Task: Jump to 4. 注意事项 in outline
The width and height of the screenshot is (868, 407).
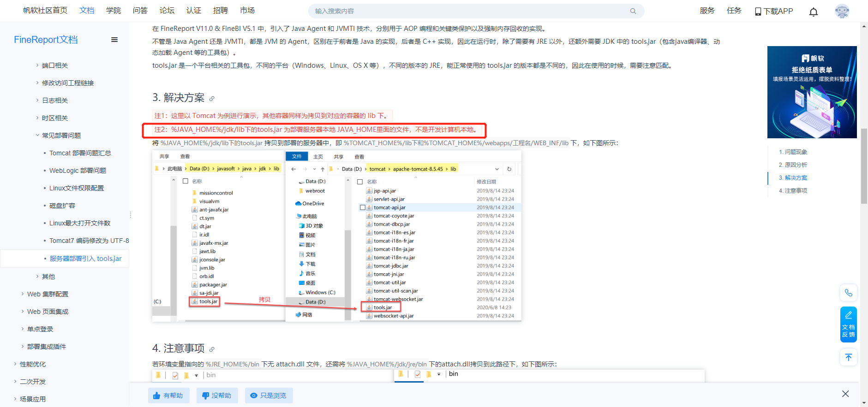Action: click(793, 191)
